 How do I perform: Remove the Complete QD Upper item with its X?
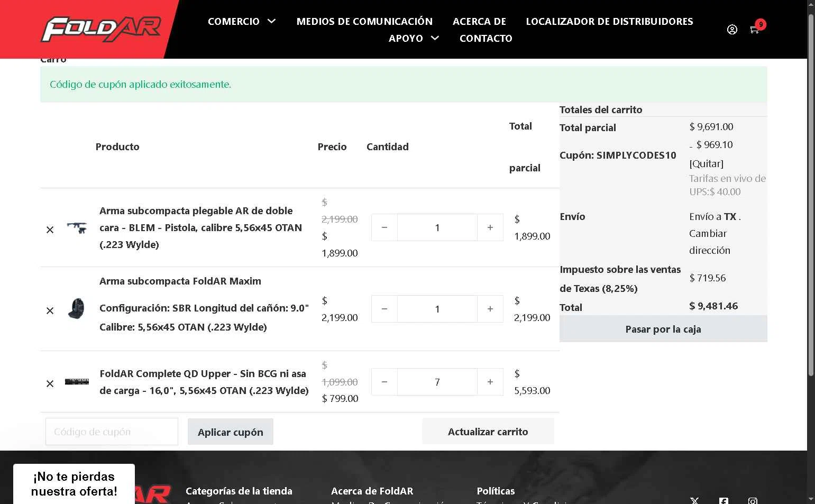50,383
